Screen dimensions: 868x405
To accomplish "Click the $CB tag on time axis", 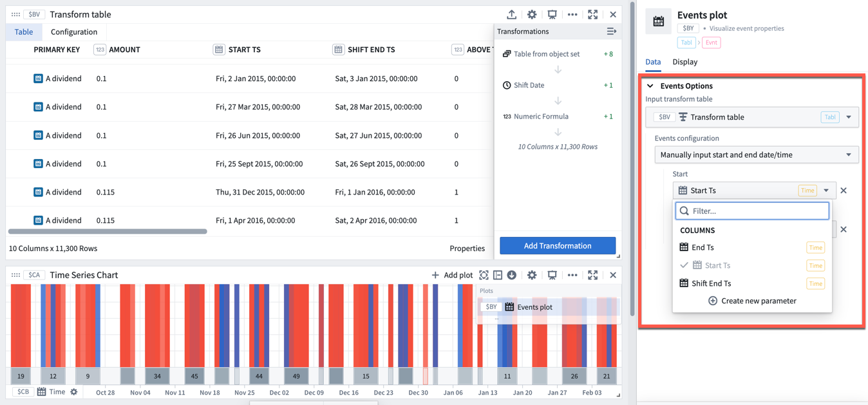I will [x=23, y=391].
